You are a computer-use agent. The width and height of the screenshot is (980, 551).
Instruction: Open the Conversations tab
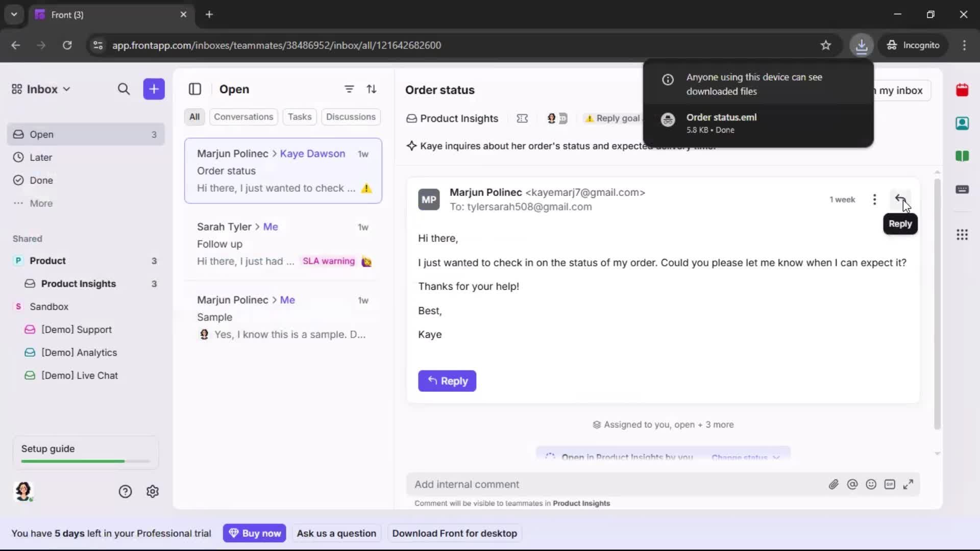243,117
